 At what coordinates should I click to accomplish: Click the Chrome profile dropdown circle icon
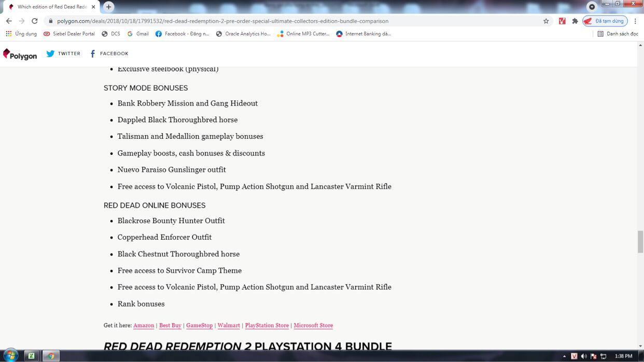[592, 7]
